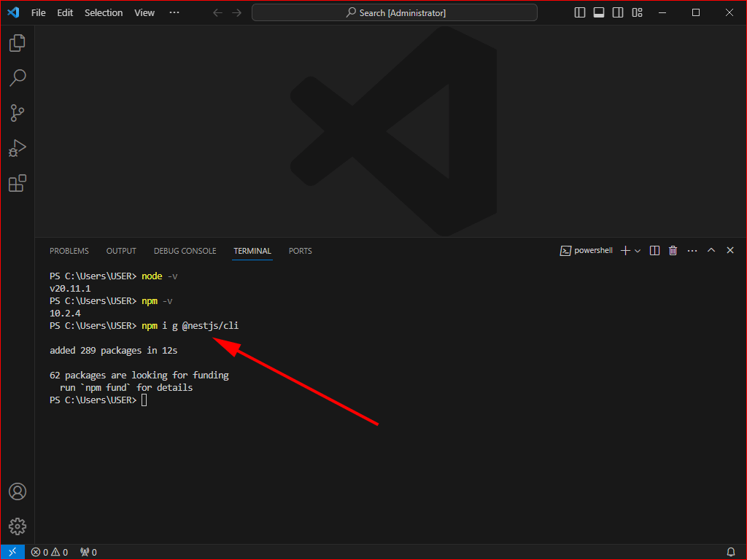Click the VS Code logo icon in title bar
The height and width of the screenshot is (560, 747).
13,12
